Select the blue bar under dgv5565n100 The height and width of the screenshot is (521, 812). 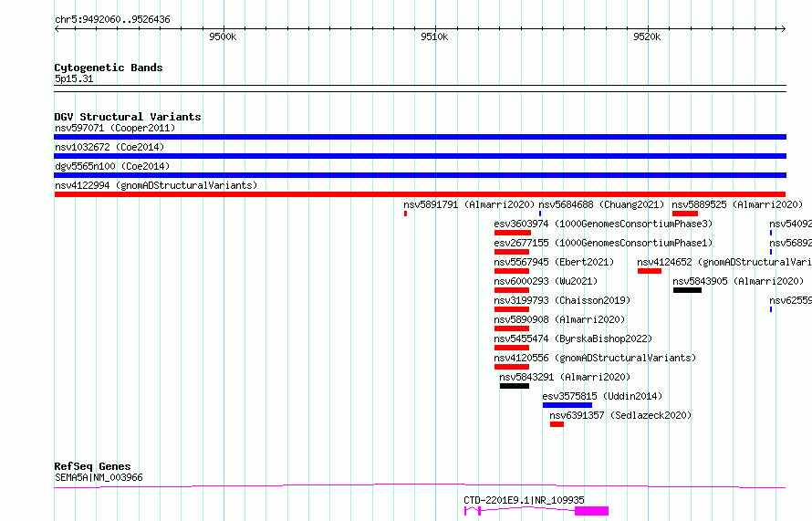[420, 175]
